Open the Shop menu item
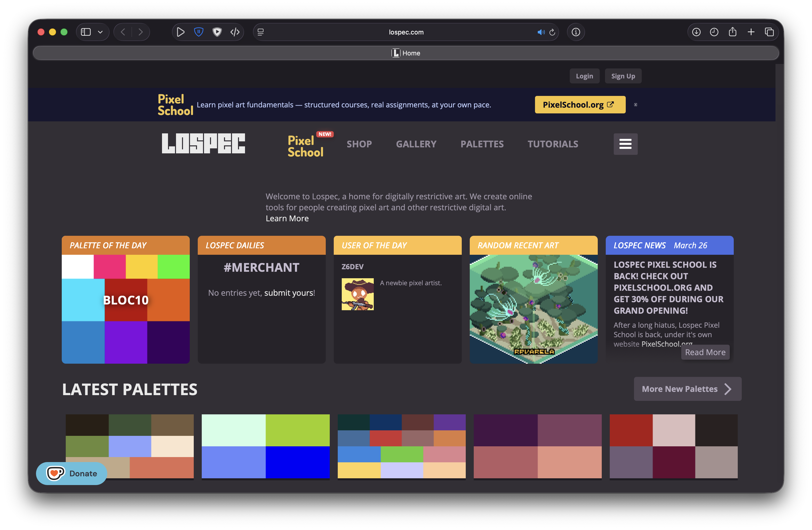Viewport: 812px width, 530px height. 359,144
